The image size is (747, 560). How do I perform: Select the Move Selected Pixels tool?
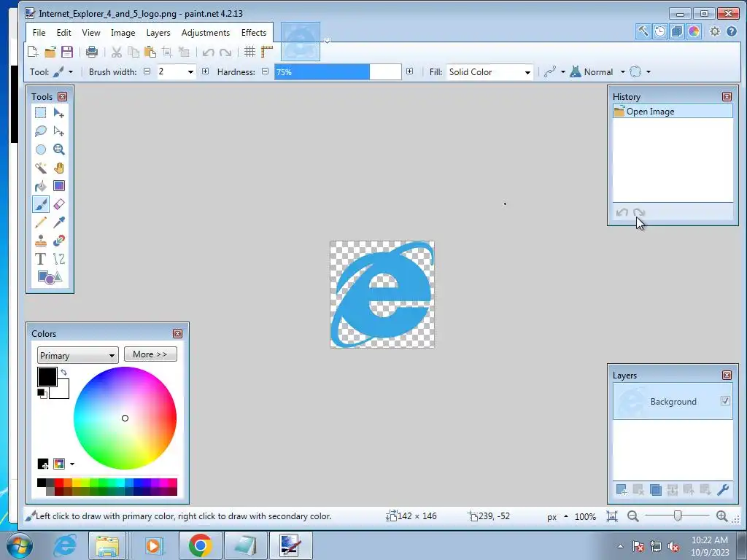point(58,113)
